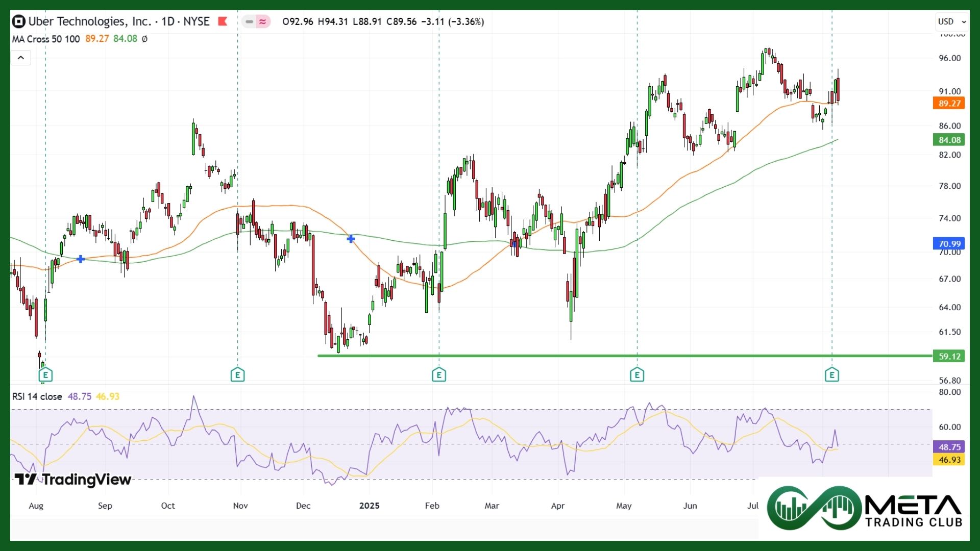Click the rightmost earnings E marker in July
980x551 pixels.
pos(832,375)
